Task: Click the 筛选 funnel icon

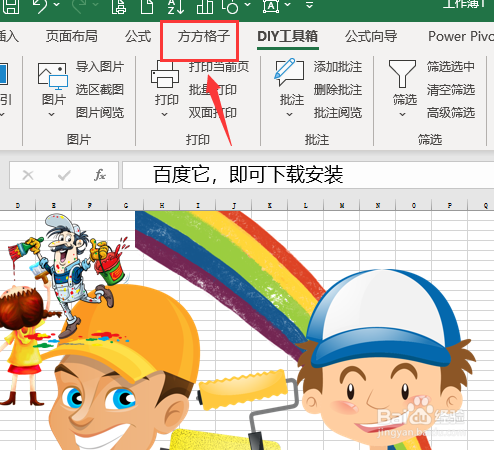Action: coord(402,74)
